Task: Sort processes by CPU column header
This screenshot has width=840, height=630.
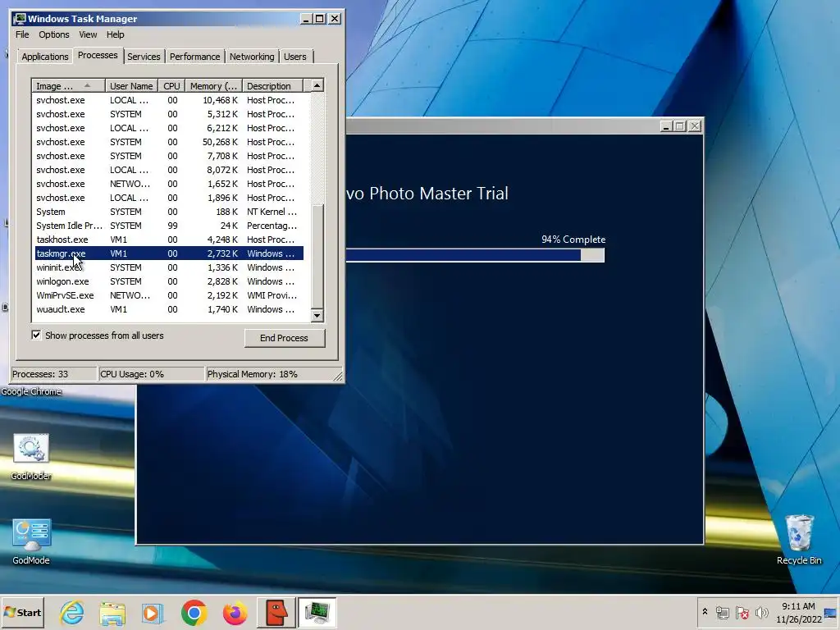Action: [x=171, y=85]
